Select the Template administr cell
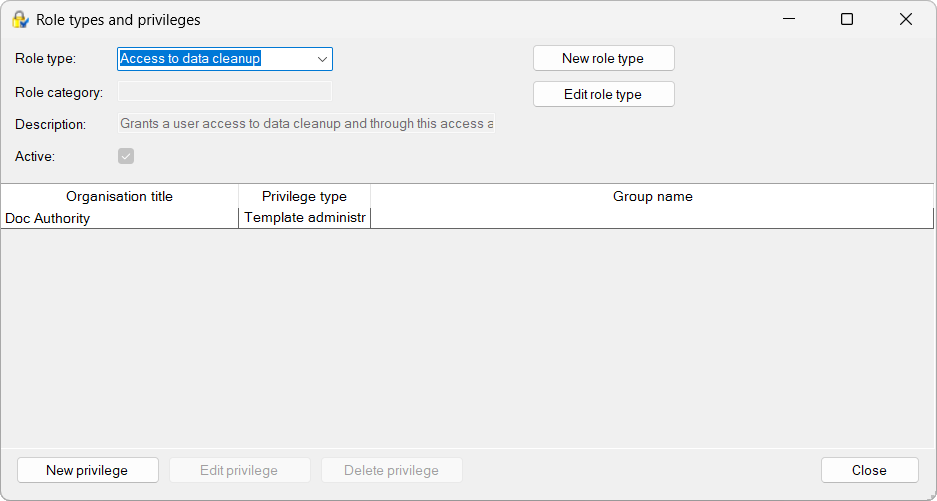 tap(304, 218)
